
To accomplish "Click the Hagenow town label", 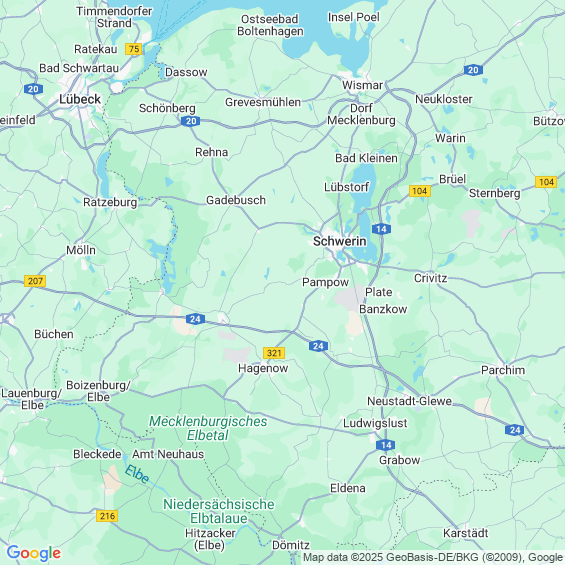I will click(x=263, y=368).
